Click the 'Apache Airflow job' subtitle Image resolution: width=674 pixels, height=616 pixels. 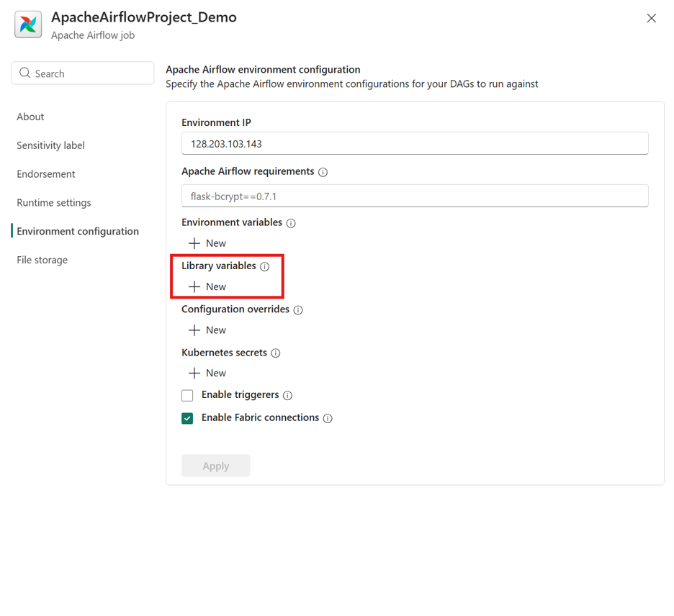(93, 36)
